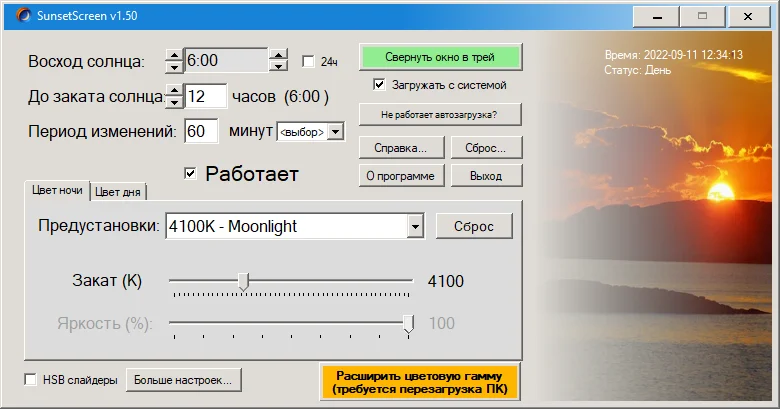Increase sunrise minutes with right up arrow
Viewport: 780px width, 409px height.
click(279, 55)
